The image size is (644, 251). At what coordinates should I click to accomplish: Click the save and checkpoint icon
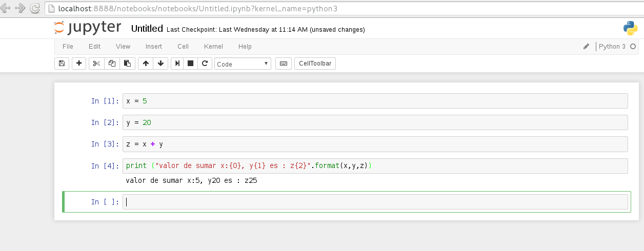(x=62, y=64)
